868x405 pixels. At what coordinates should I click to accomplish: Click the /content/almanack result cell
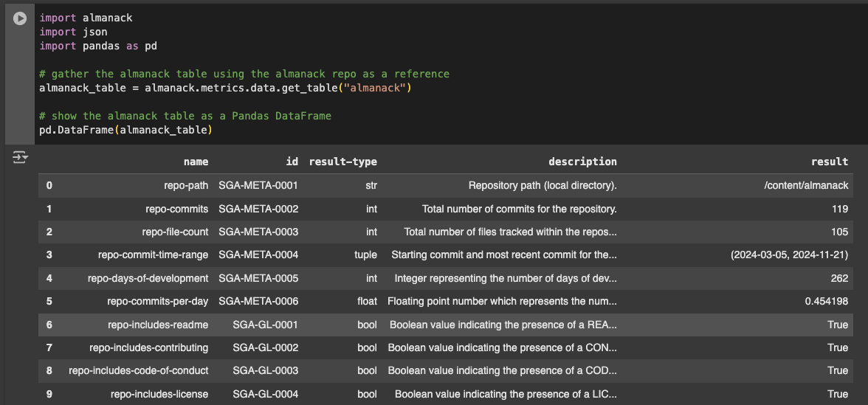tap(805, 186)
